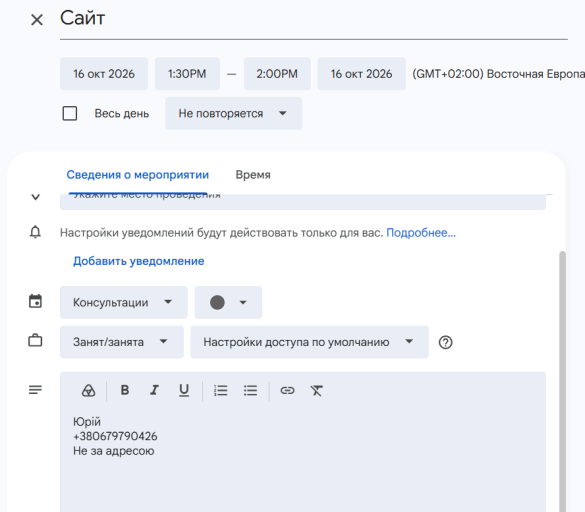
Task: Click the time zone Восточная Европа
Action: [x=498, y=74]
